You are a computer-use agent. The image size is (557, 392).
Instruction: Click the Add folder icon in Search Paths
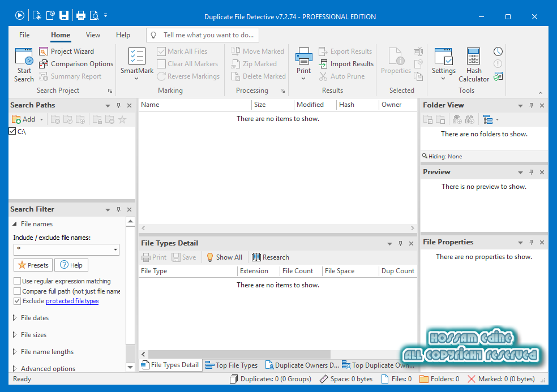click(x=16, y=119)
